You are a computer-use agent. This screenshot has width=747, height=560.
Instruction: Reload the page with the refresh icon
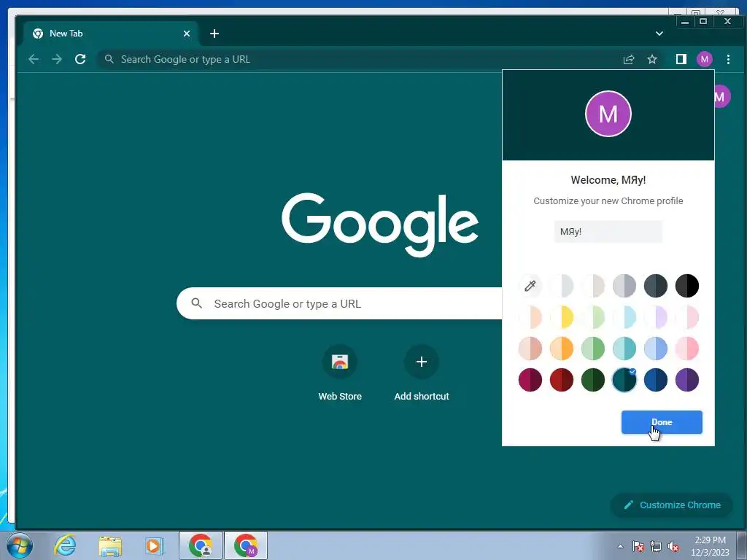pos(80,59)
